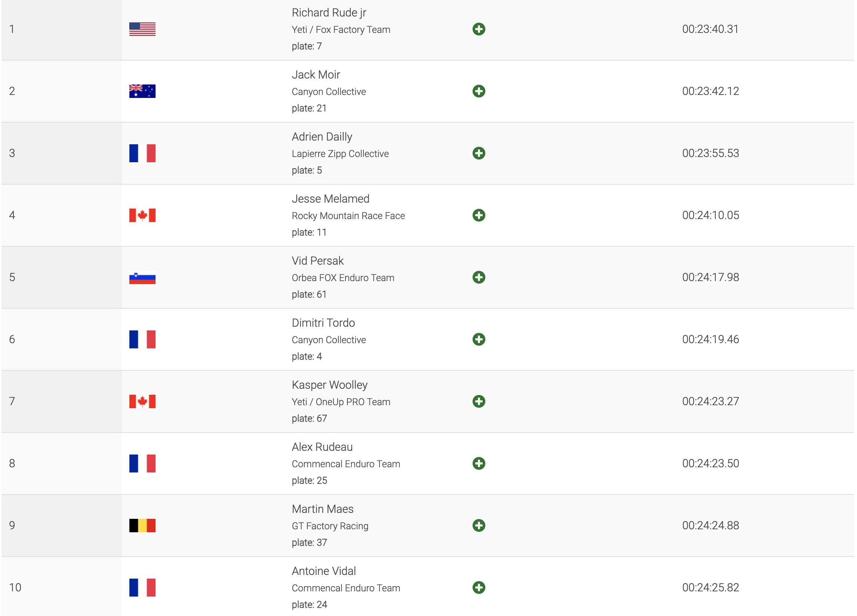Expand Richard Rude jr's result details
Image resolution: width=857 pixels, height=616 pixels.
tap(478, 29)
